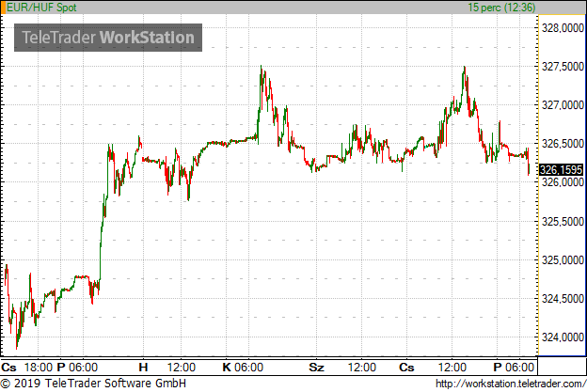Click the 328,0000 price axis label
Viewport: 587px width, 392px height.
pos(563,28)
